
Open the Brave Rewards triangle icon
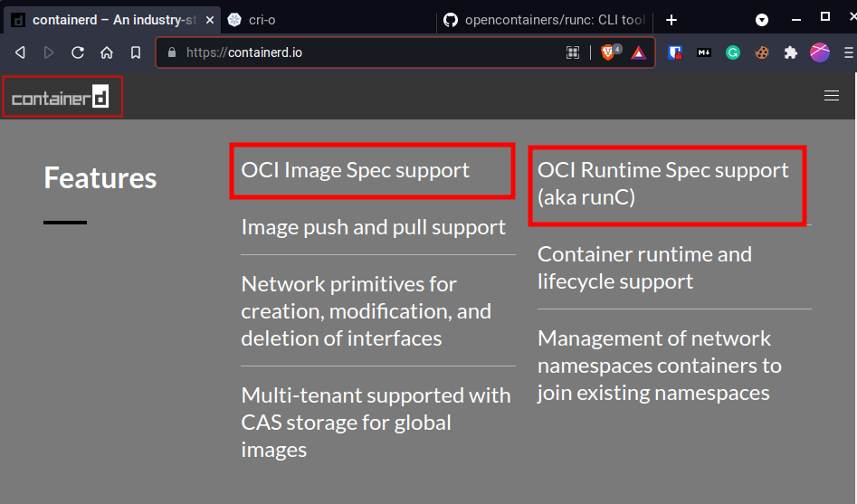tap(638, 52)
